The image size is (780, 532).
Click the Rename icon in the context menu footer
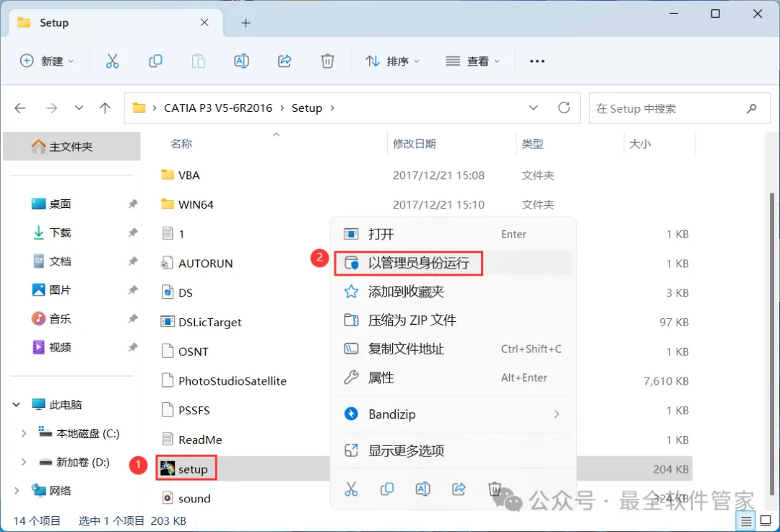tap(422, 489)
